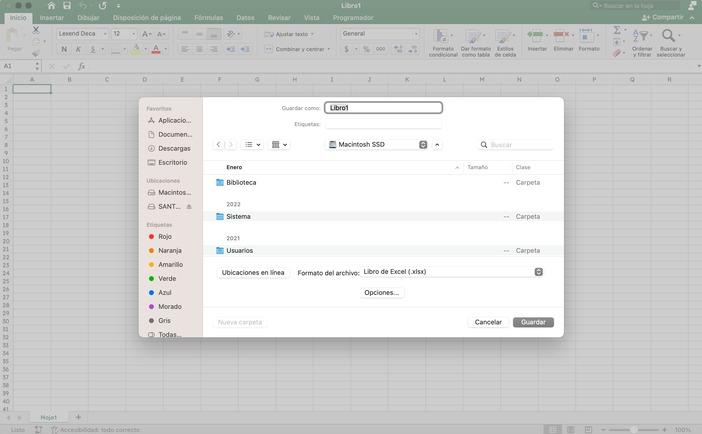Open the Inicio ribbon tab

point(18,17)
